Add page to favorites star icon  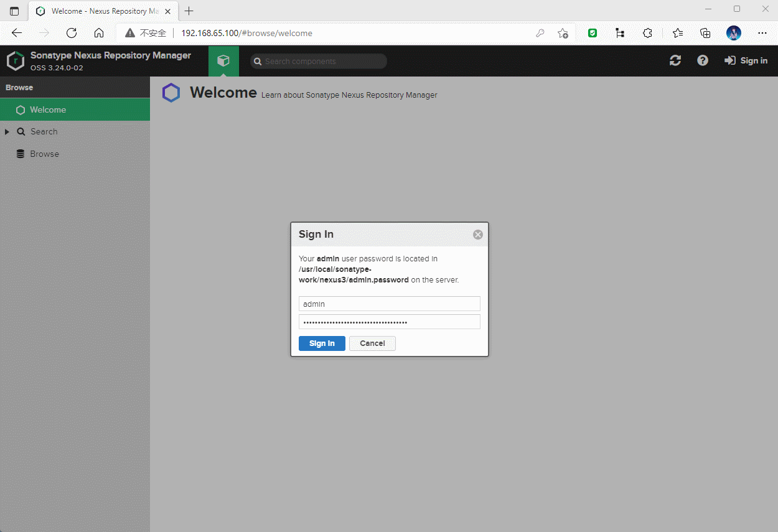[563, 33]
